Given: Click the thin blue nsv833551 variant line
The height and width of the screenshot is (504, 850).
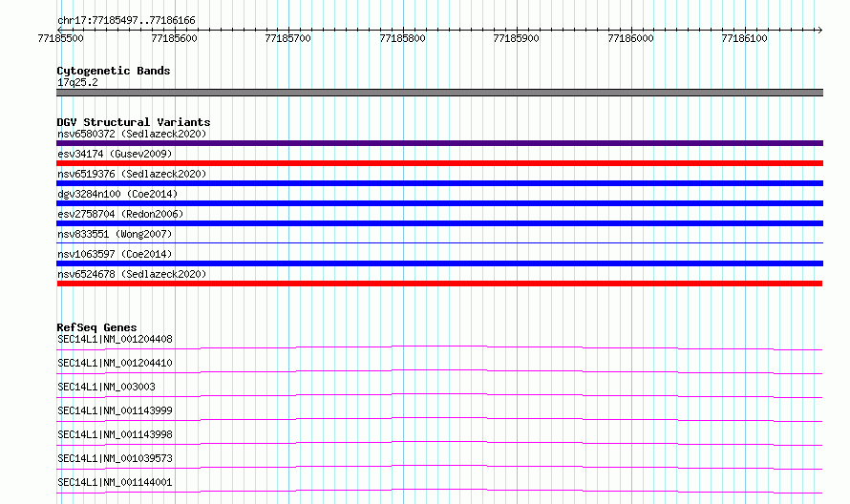Looking at the screenshot, I should point(439,242).
